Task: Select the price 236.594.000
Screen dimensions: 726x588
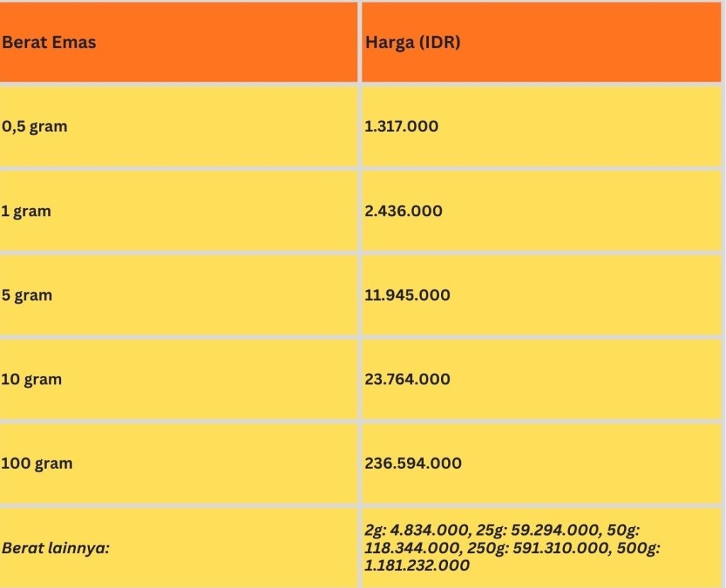Action: pos(413,464)
